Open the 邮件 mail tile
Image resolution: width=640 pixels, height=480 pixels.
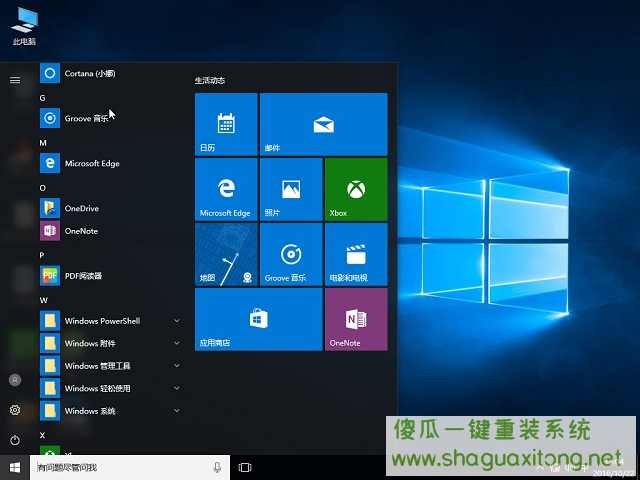tap(324, 124)
